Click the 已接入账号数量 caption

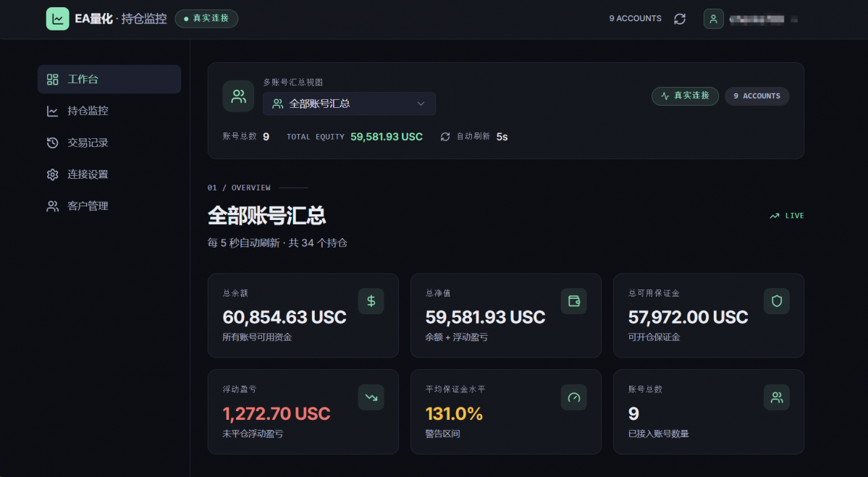click(658, 434)
